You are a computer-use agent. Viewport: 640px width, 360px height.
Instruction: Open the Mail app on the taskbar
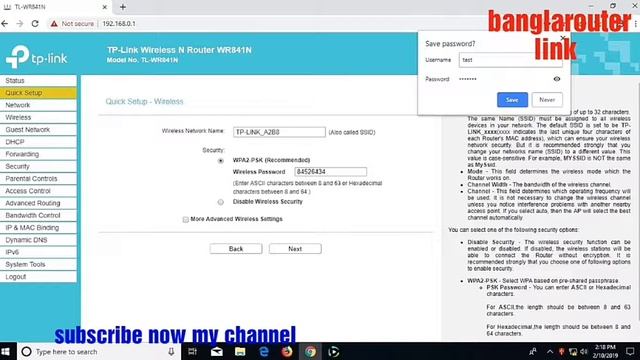(x=217, y=351)
